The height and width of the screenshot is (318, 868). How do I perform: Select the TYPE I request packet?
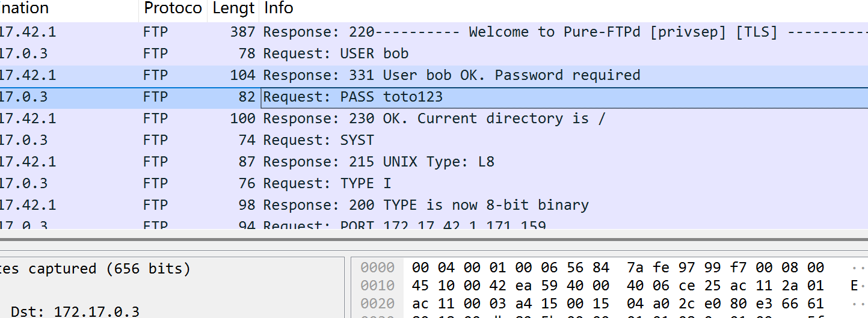tap(318, 183)
